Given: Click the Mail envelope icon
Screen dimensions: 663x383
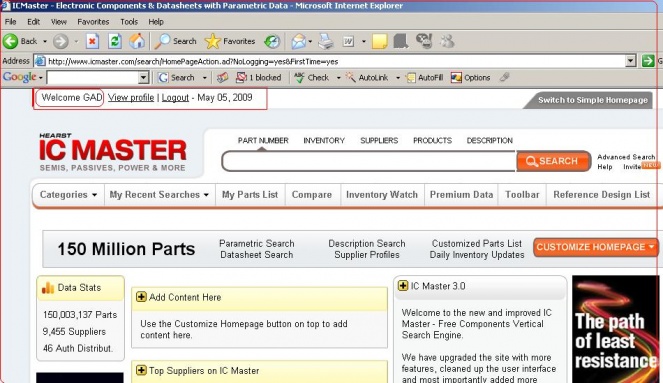Looking at the screenshot, I should coord(299,41).
